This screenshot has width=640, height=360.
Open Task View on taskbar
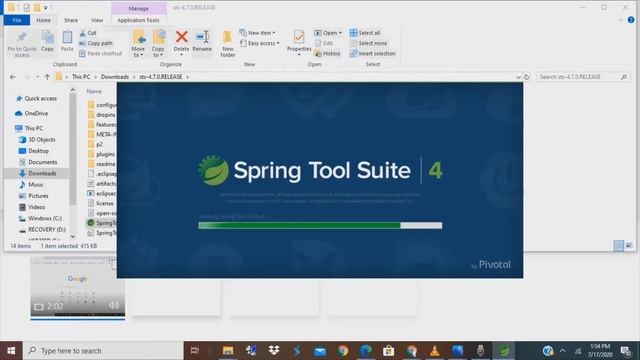pyautogui.click(x=195, y=351)
